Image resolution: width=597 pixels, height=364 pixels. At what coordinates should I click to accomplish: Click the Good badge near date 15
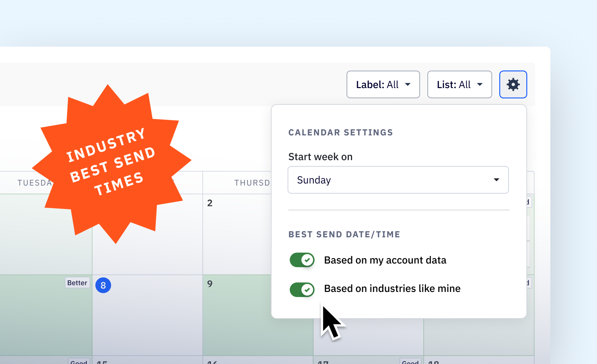(x=79, y=361)
